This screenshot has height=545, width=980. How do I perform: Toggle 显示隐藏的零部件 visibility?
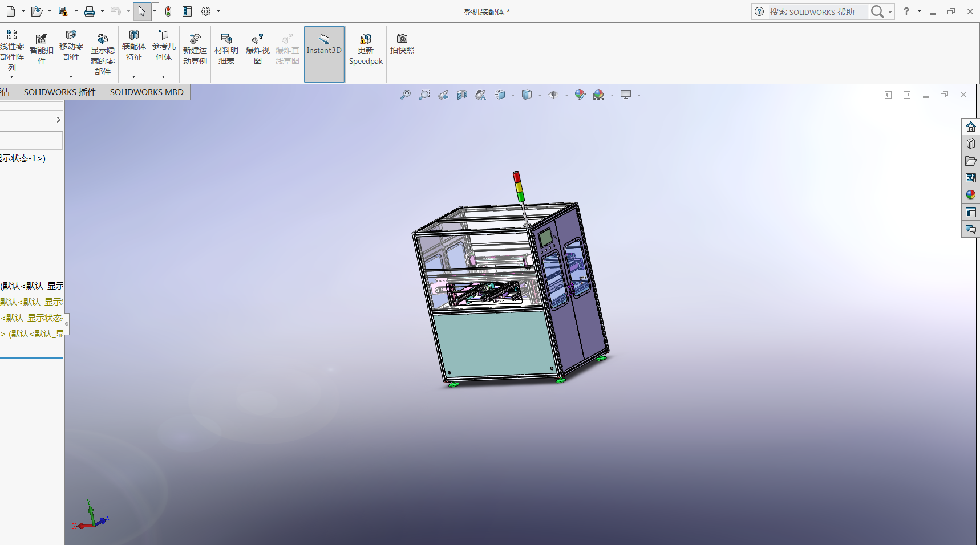(x=103, y=55)
